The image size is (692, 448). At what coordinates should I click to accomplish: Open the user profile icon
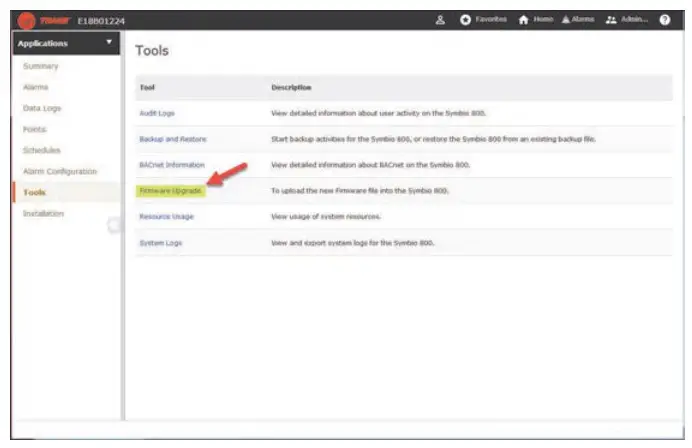tap(440, 20)
